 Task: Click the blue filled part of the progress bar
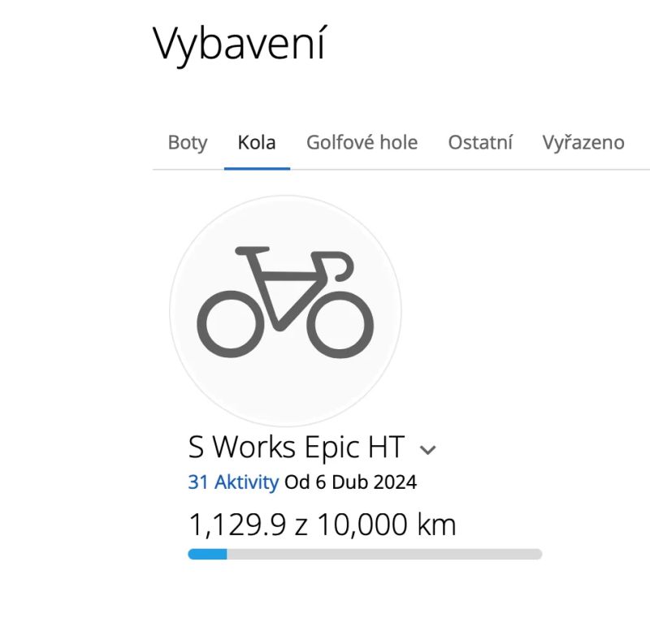[x=207, y=554]
